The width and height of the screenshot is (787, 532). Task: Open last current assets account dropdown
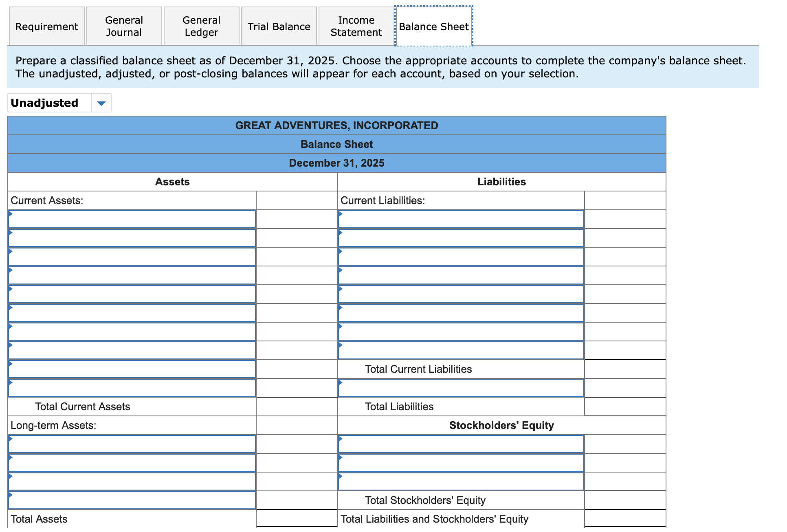click(x=132, y=388)
